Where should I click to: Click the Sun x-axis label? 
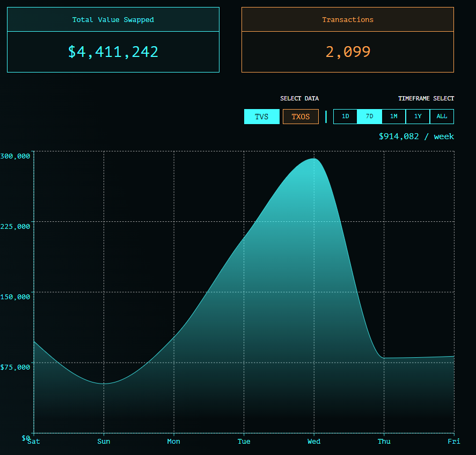click(x=104, y=442)
